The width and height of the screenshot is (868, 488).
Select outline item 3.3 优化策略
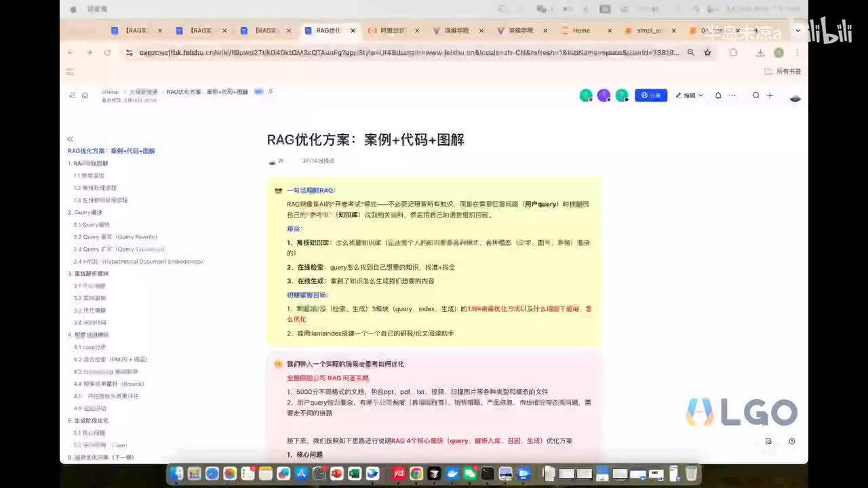click(x=90, y=310)
